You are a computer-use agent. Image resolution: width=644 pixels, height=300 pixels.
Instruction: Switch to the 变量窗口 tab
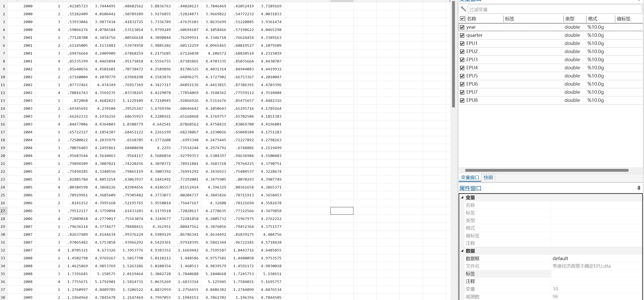tap(470, 178)
